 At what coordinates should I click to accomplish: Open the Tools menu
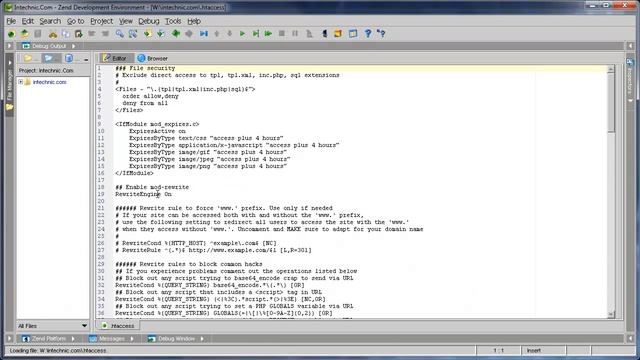pos(173,21)
